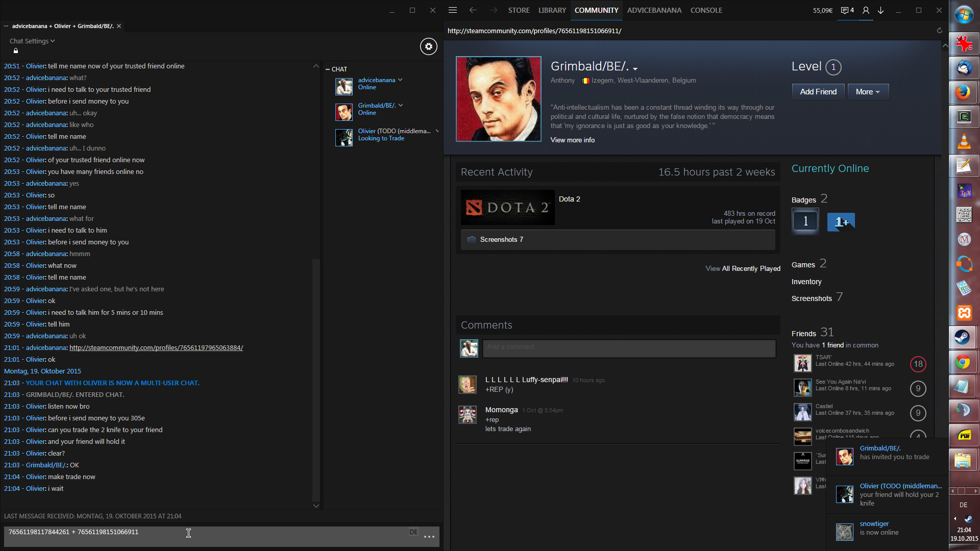Viewport: 980px width, 551px height.
Task: Switch to the LIBRARY tab
Action: (552, 10)
